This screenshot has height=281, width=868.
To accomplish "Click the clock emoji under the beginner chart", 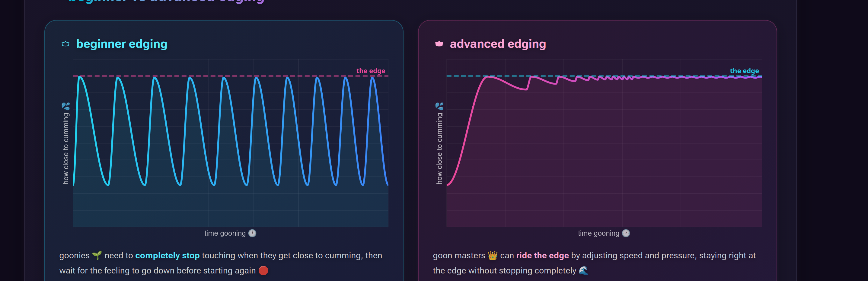I will point(252,233).
